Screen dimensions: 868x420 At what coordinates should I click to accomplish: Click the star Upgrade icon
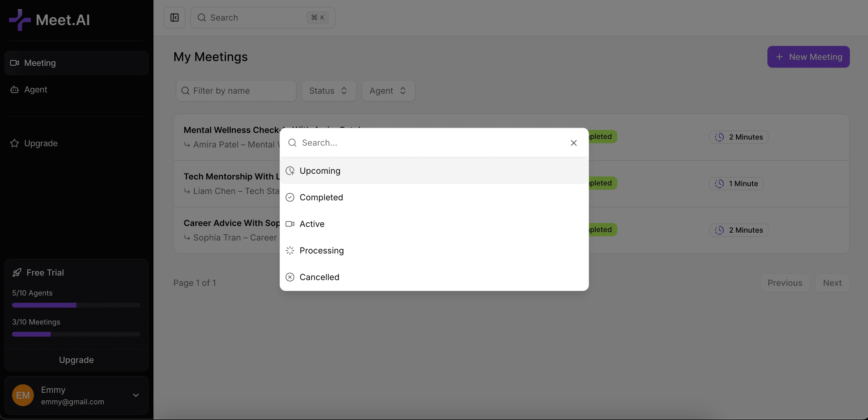point(14,143)
